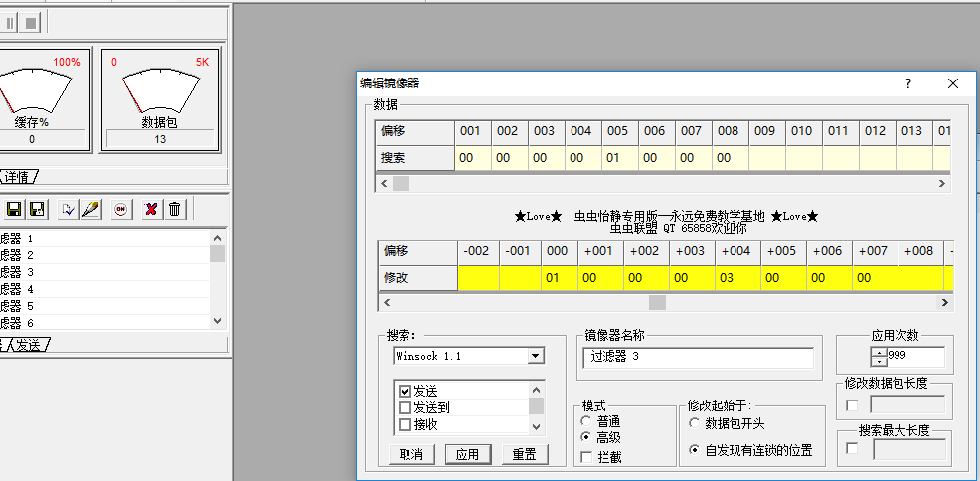
Task: Click search cell under offset 008
Action: coord(731,158)
